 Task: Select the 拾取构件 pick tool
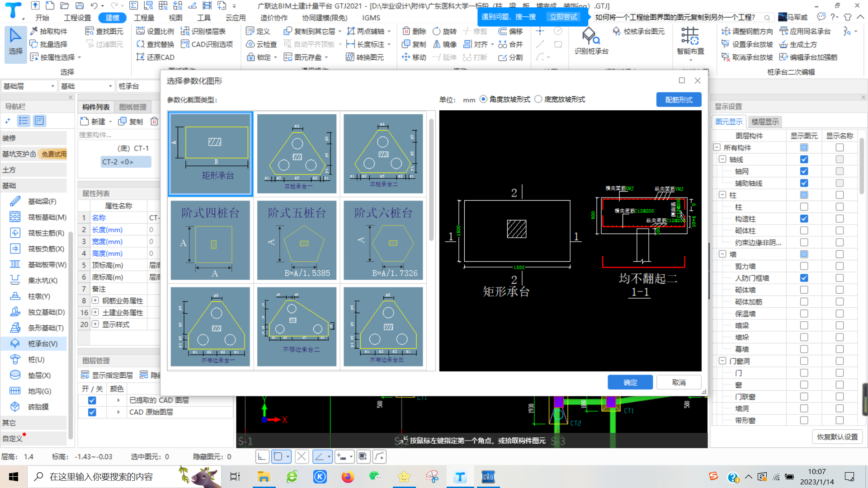[x=49, y=31]
